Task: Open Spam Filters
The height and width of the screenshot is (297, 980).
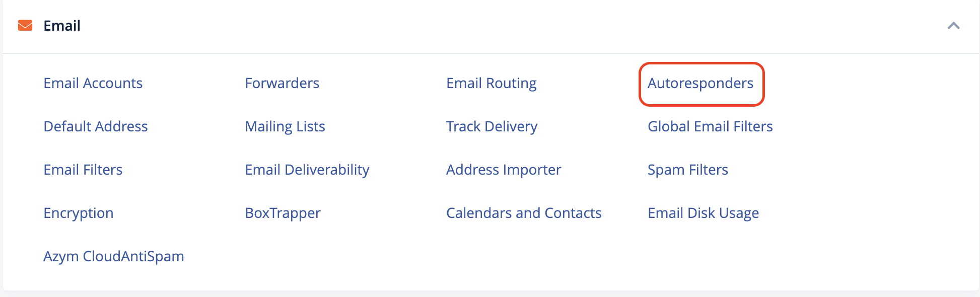Action: (688, 170)
